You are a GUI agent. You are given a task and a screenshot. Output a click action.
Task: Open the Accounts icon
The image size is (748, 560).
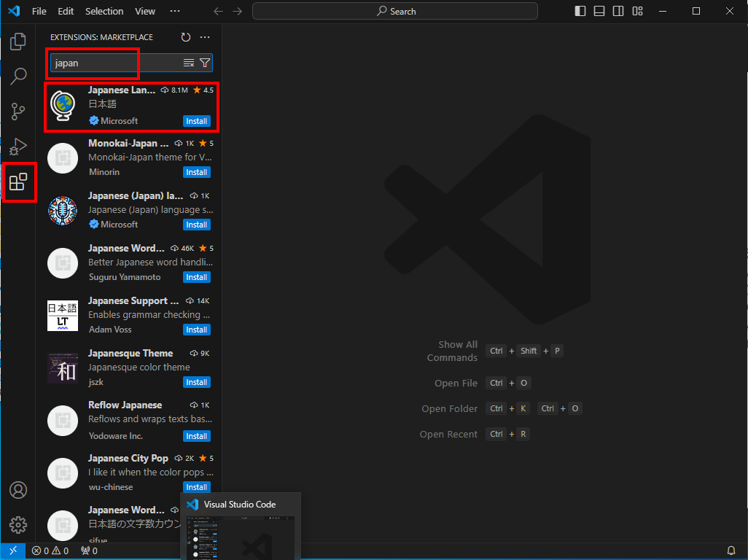point(18,489)
